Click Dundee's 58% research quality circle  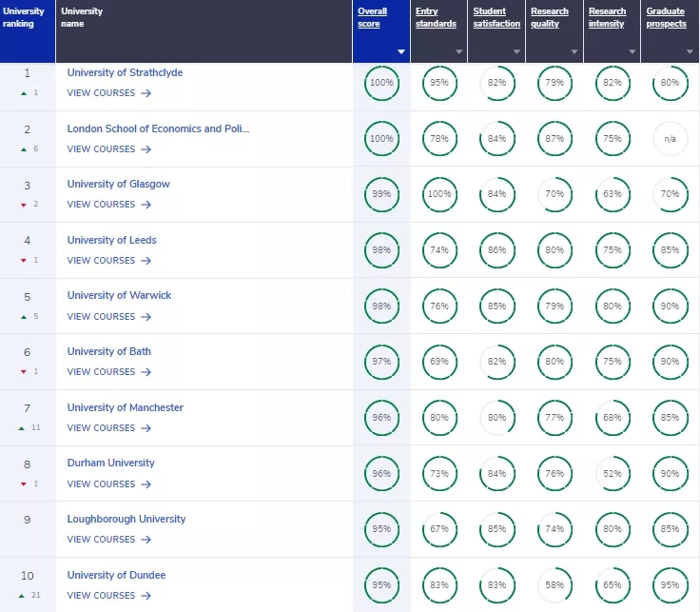point(554,584)
